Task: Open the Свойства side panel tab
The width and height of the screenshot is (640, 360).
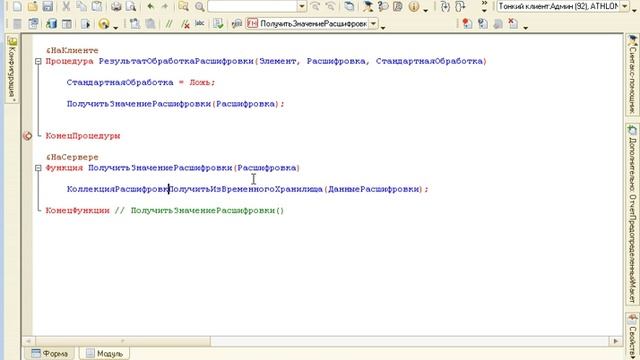Action: (x=633, y=337)
